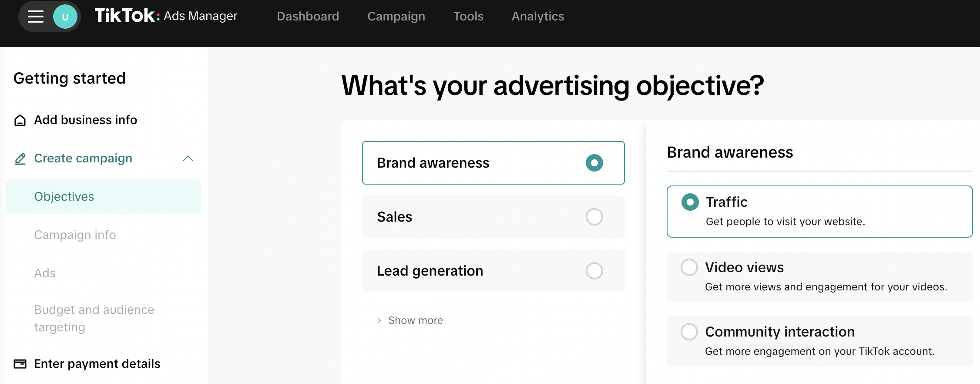Open the hamburger menu icon
The image size is (980, 384).
pos(36,17)
